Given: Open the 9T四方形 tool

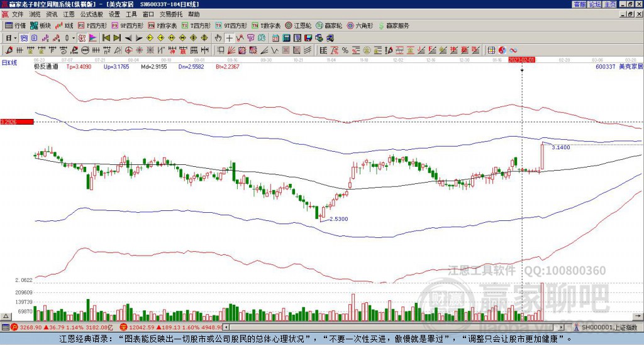Looking at the screenshot, I should pos(231,25).
